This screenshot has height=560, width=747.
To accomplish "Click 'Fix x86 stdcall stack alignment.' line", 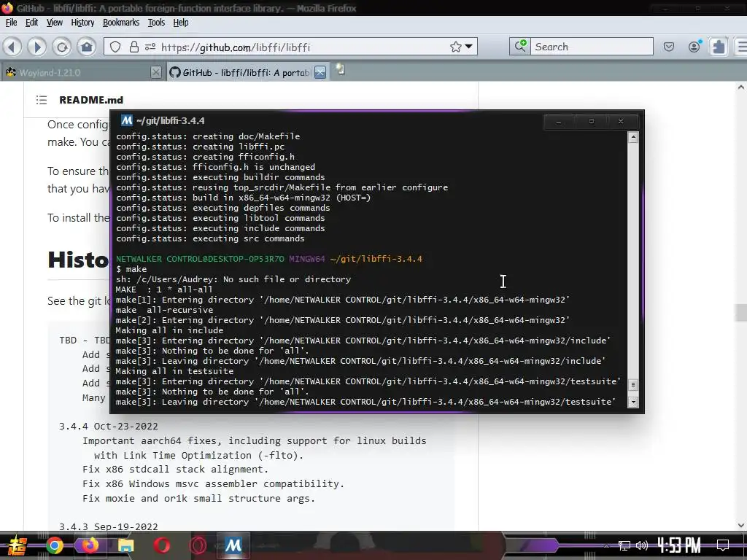I will pyautogui.click(x=175, y=469).
